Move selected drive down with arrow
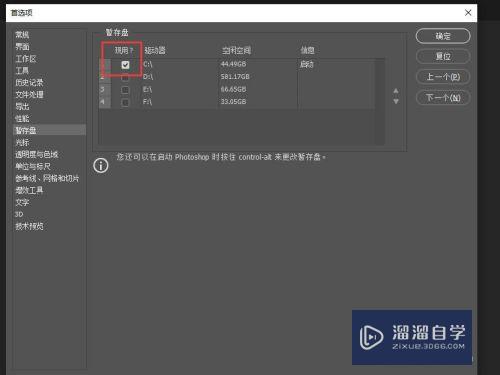The height and width of the screenshot is (375, 500). pyautogui.click(x=396, y=101)
